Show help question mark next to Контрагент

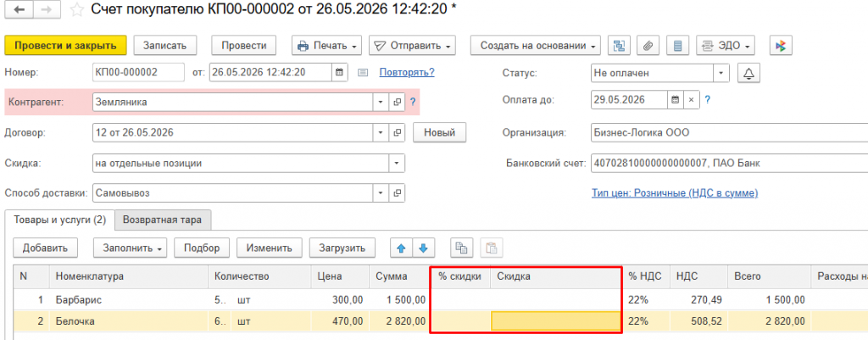pyautogui.click(x=412, y=102)
